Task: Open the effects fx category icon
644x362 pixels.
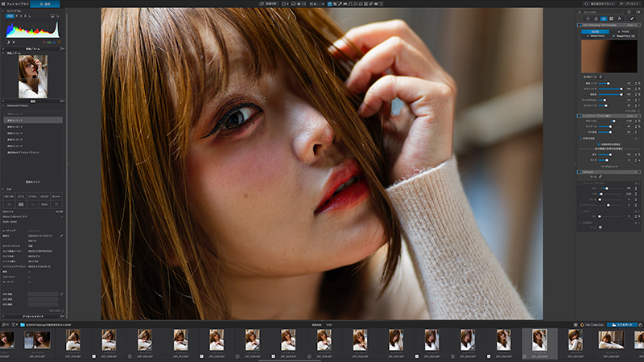Action: pos(619,19)
